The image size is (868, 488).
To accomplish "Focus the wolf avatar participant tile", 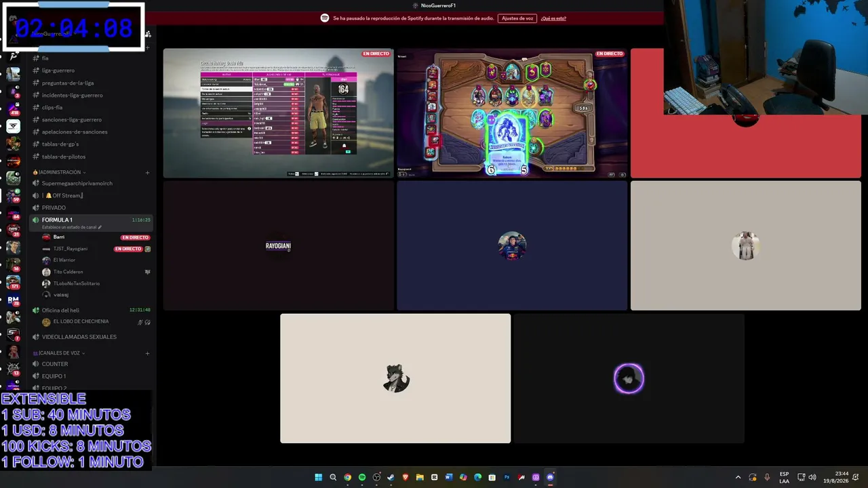I will pyautogui.click(x=395, y=378).
